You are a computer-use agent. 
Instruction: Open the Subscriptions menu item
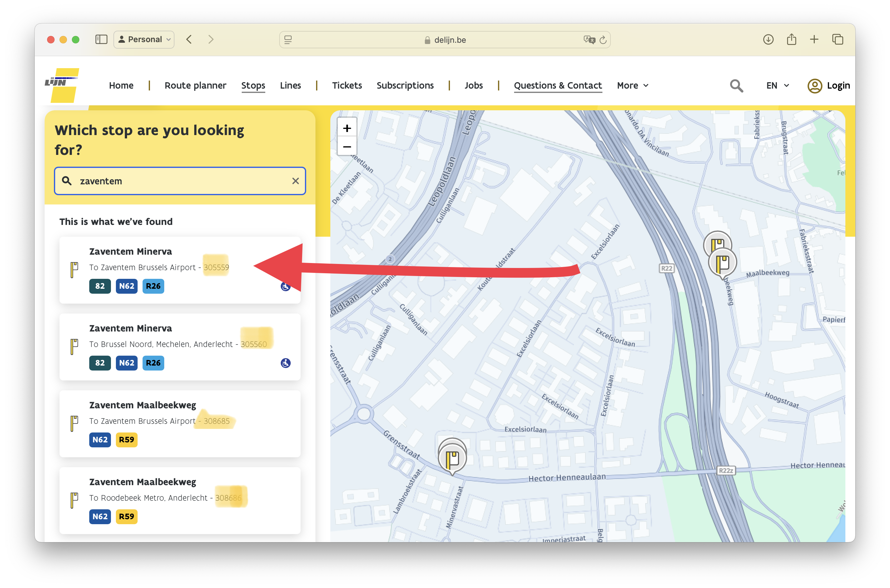(x=405, y=86)
